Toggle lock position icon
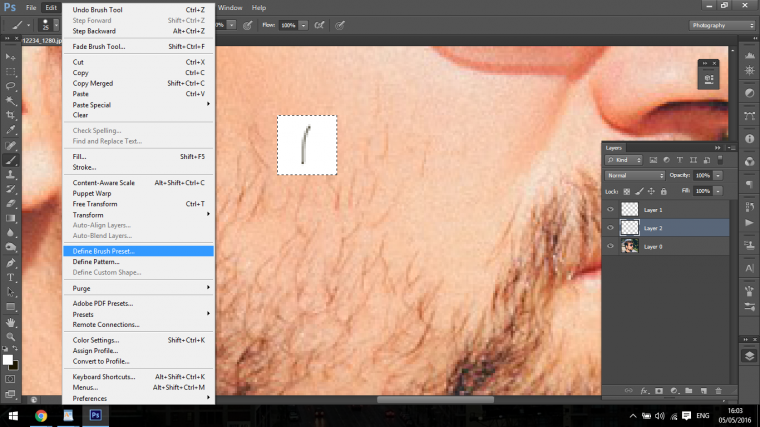Viewport: 760px width, 427px height. pos(651,191)
